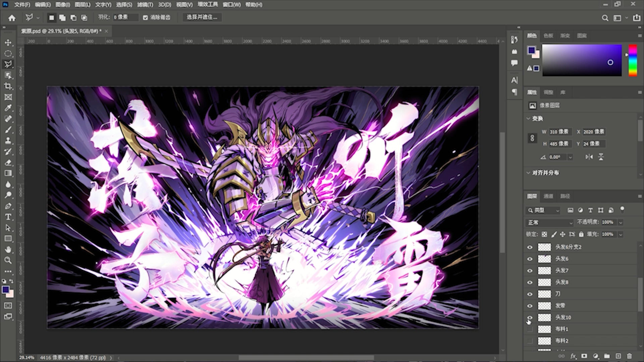Open the 文件(F) menu
644x362 pixels.
click(x=22, y=5)
